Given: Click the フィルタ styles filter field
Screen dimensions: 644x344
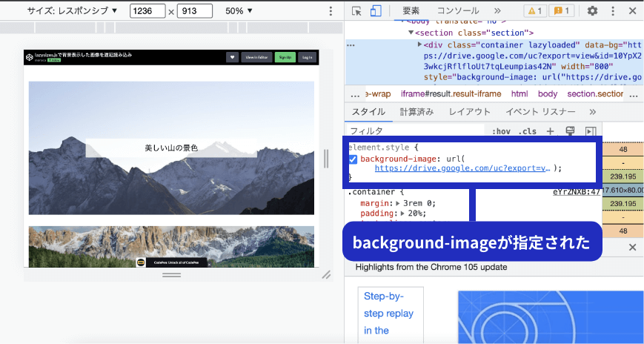Looking at the screenshot, I should pyautogui.click(x=416, y=131).
